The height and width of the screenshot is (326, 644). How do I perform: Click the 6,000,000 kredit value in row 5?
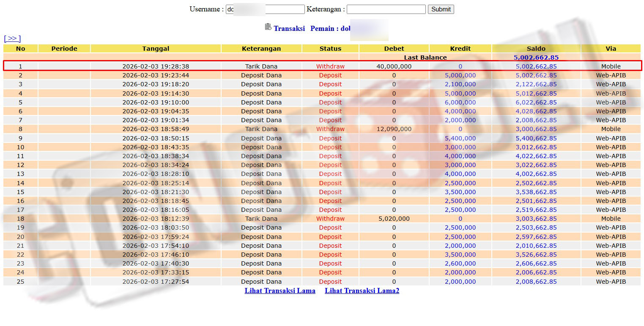point(460,102)
